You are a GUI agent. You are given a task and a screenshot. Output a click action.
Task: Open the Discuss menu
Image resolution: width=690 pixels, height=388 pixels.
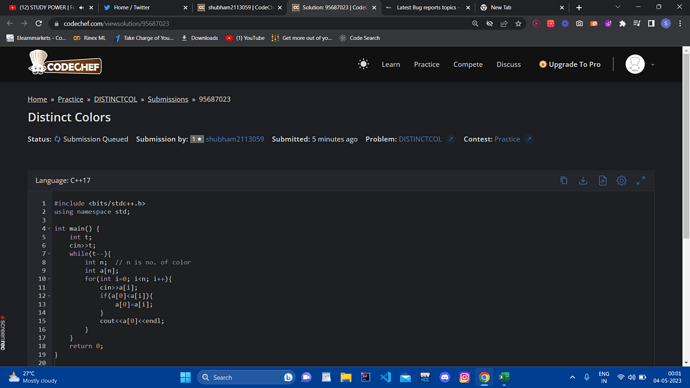pyautogui.click(x=508, y=64)
